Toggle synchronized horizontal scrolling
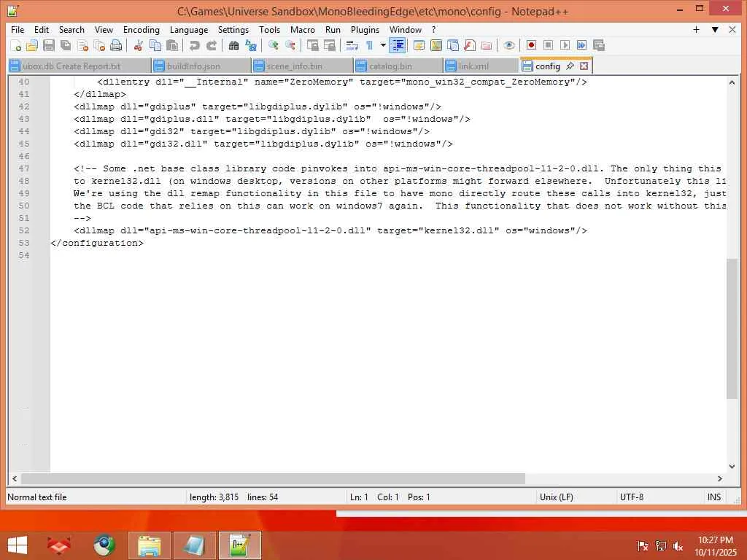747x560 pixels. [x=329, y=45]
